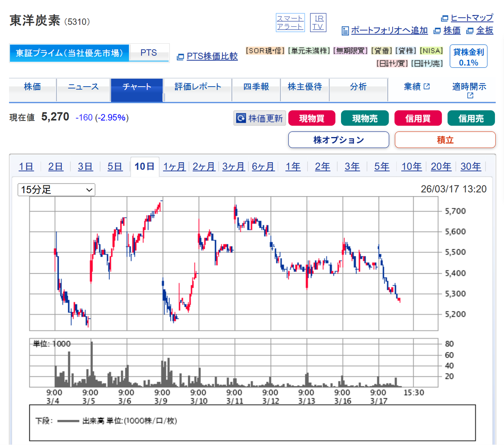This screenshot has height=445, width=504.
Task: Select 東証プライム market tab
Action: click(x=69, y=53)
